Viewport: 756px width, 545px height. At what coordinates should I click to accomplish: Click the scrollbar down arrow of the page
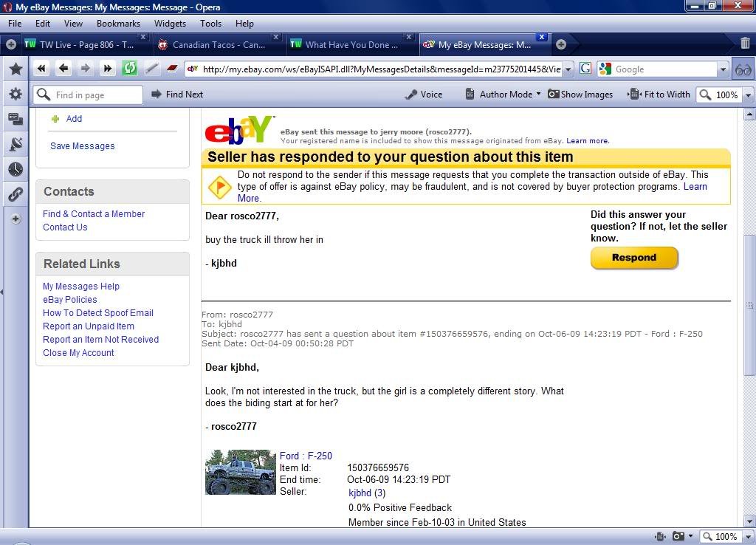749,521
